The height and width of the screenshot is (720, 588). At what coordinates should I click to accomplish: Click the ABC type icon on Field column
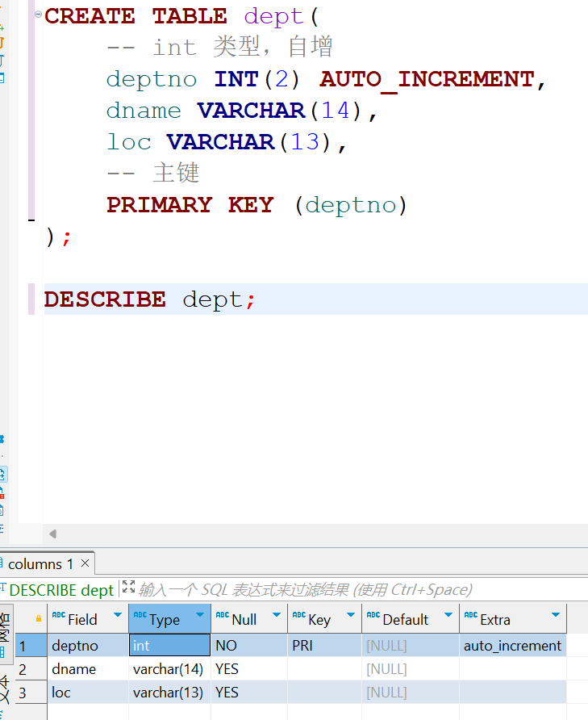[58, 616]
